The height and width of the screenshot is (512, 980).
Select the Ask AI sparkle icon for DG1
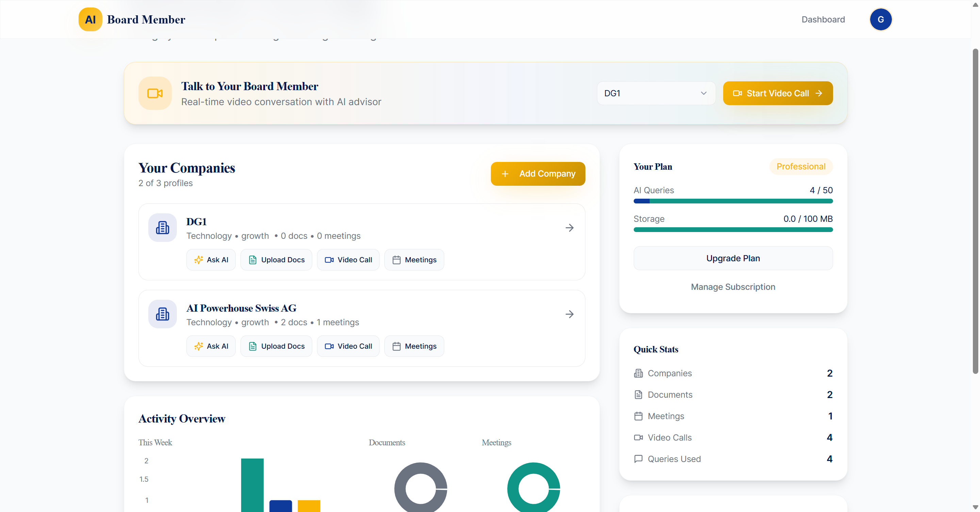pyautogui.click(x=199, y=260)
